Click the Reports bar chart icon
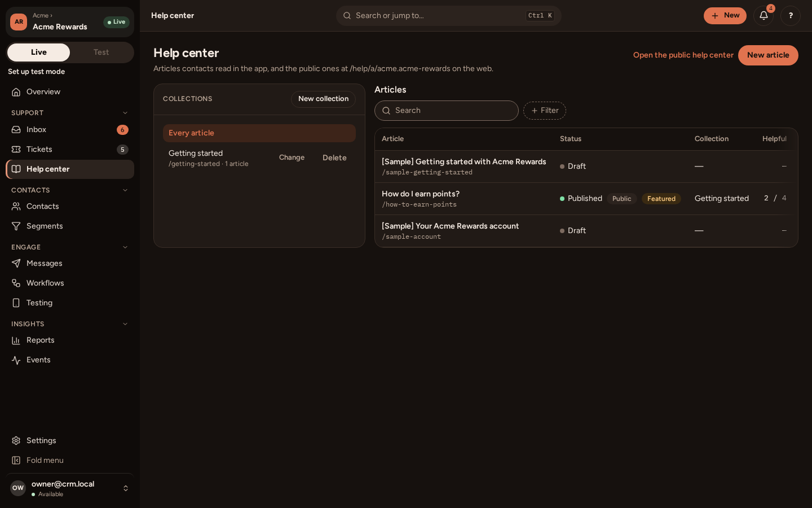 (16, 340)
